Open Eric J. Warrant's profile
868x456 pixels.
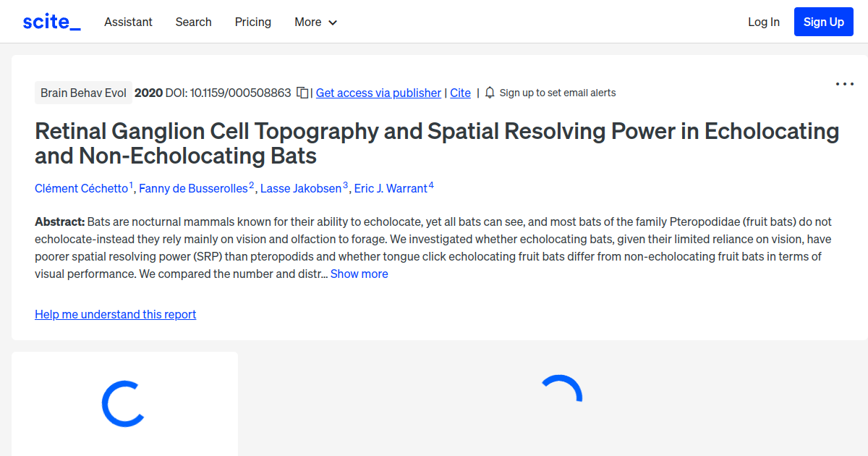(390, 188)
